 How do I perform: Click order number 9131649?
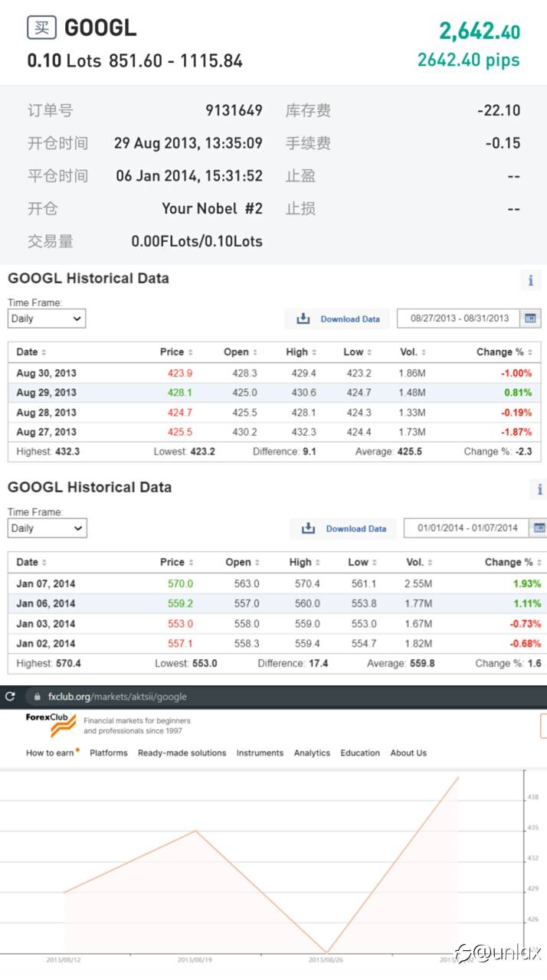[234, 110]
